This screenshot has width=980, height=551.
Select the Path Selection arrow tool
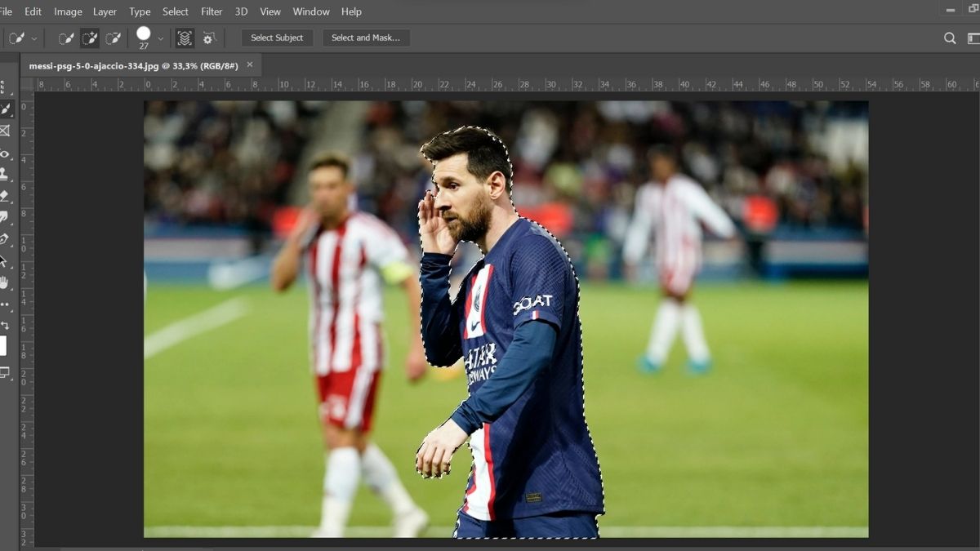tap(5, 261)
